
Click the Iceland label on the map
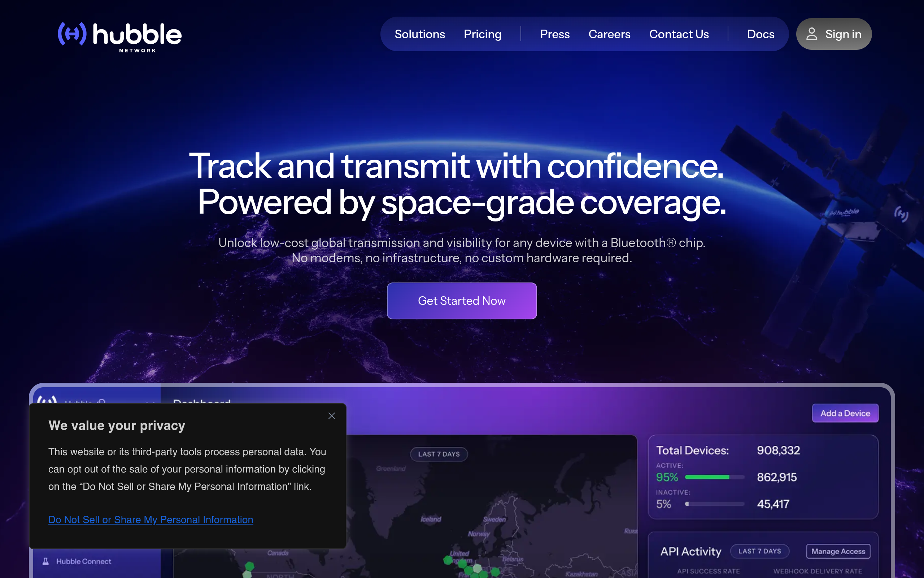click(x=431, y=519)
